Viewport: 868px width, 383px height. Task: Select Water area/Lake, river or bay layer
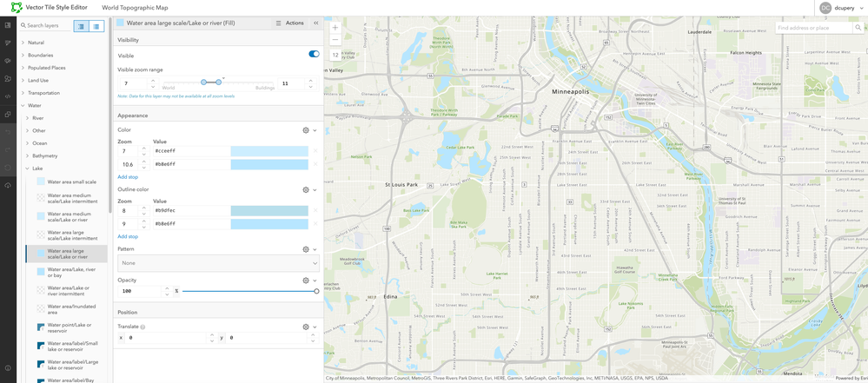[66, 273]
